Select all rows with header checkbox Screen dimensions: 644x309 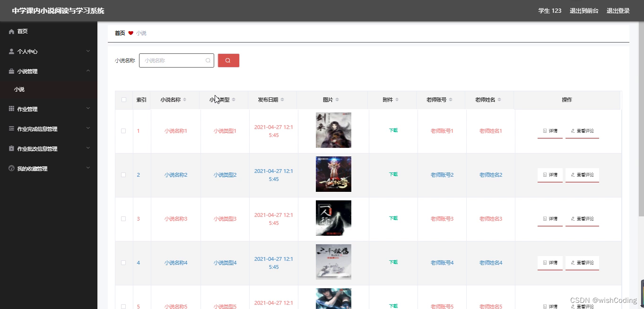pyautogui.click(x=124, y=100)
